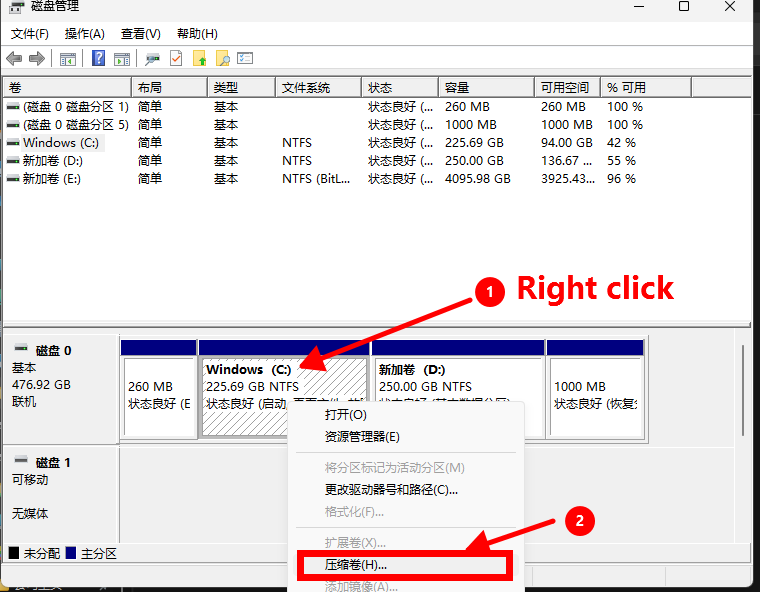The height and width of the screenshot is (592, 760).
Task: Select the 新加卷 (E:) row in volume list
Action: (x=52, y=179)
